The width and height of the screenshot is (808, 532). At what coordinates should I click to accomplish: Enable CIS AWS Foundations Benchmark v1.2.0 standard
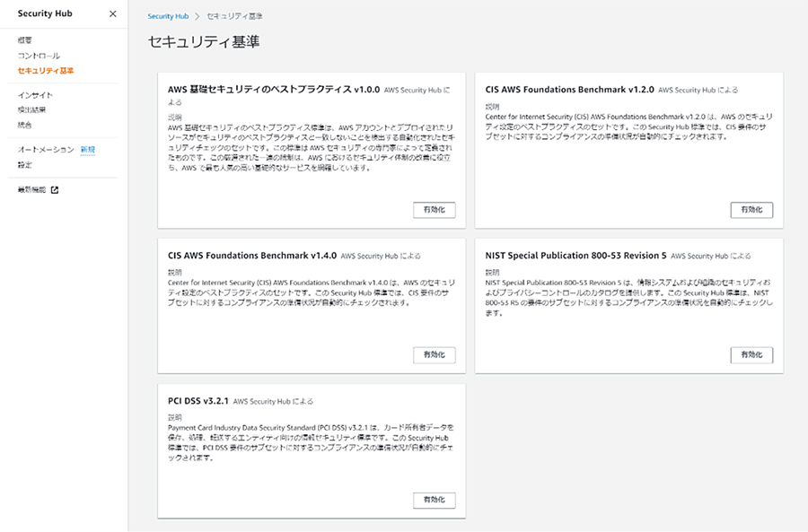[x=751, y=210]
